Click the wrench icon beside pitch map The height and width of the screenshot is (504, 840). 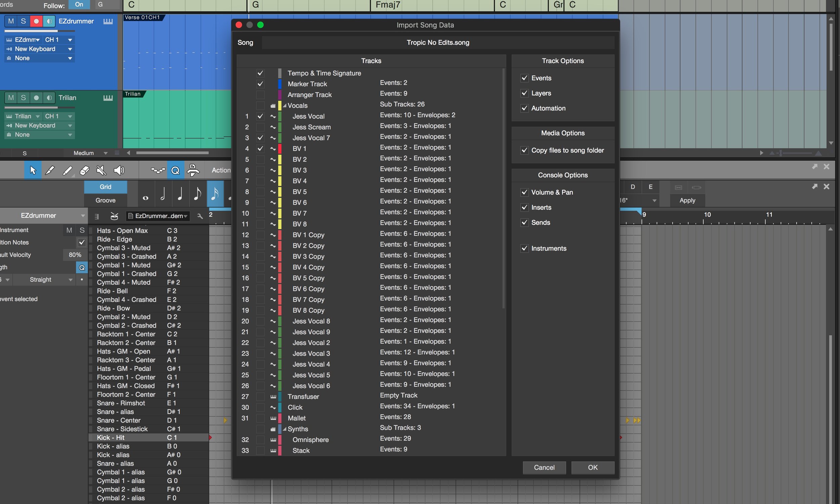tap(200, 216)
